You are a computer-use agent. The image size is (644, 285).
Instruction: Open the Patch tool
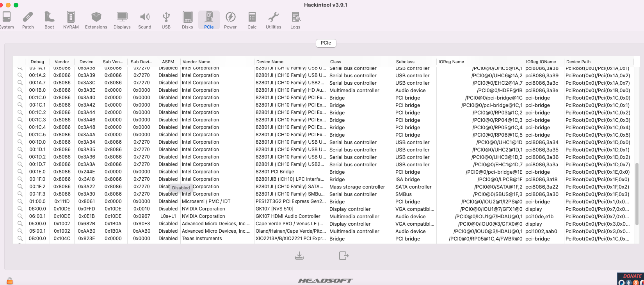[28, 20]
